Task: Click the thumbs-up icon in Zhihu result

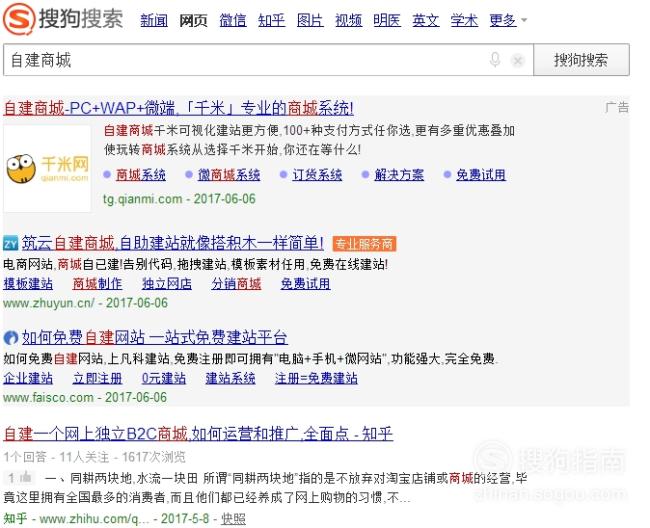Action: pos(26,477)
